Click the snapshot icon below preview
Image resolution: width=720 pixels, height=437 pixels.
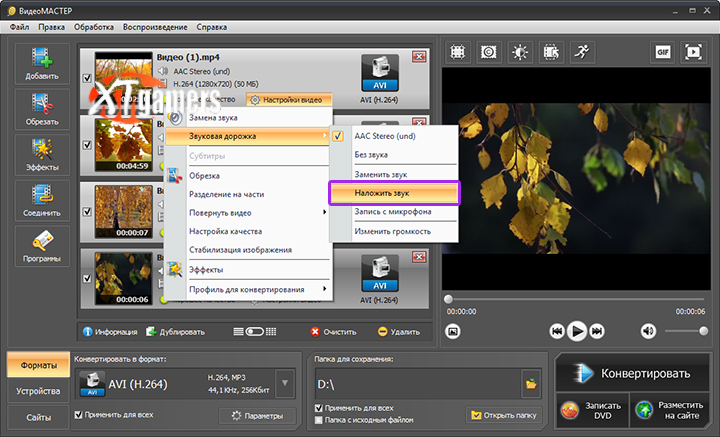453,331
